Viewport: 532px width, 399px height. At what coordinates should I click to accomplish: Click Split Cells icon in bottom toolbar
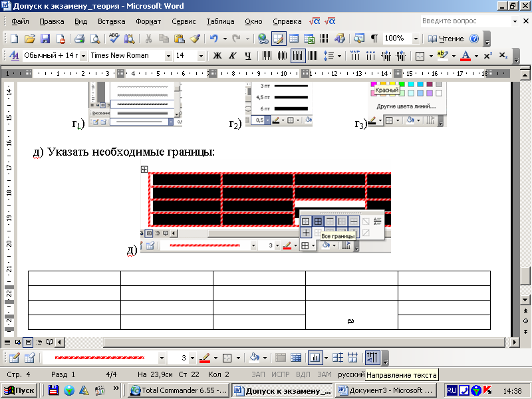[x=296, y=358]
